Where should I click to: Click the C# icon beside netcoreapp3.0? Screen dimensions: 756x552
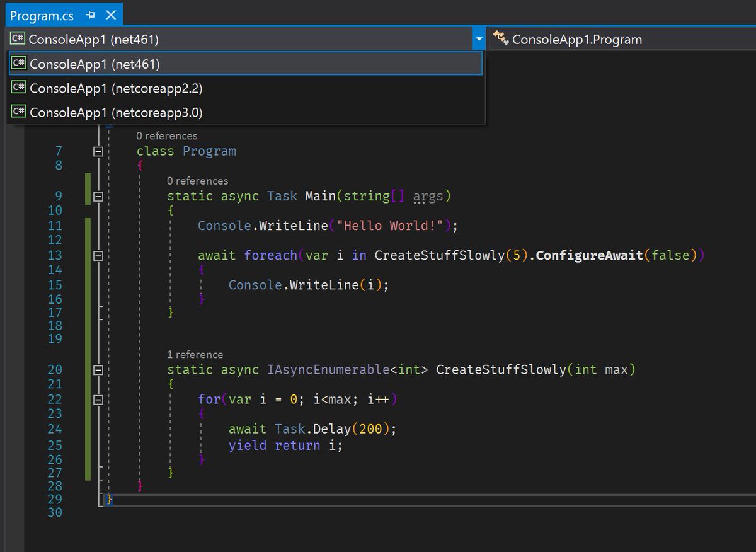coord(19,112)
